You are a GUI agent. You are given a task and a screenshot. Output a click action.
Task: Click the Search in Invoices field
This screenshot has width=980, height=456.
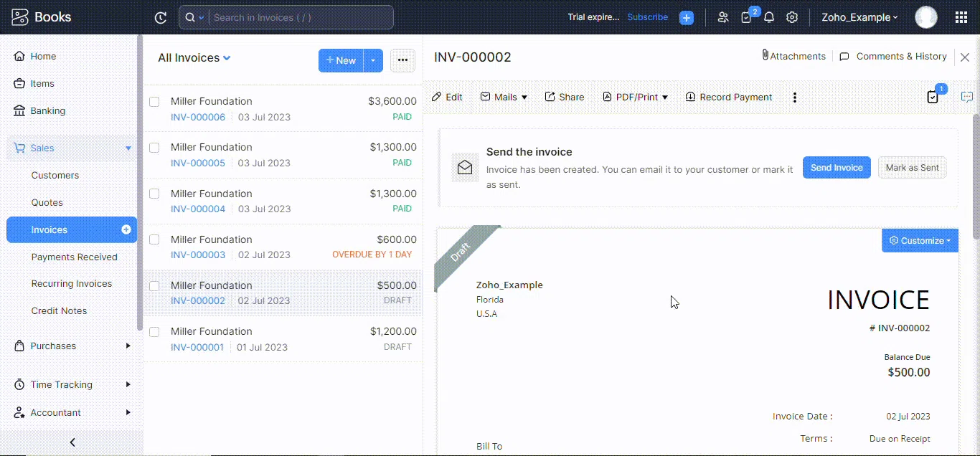(x=301, y=17)
